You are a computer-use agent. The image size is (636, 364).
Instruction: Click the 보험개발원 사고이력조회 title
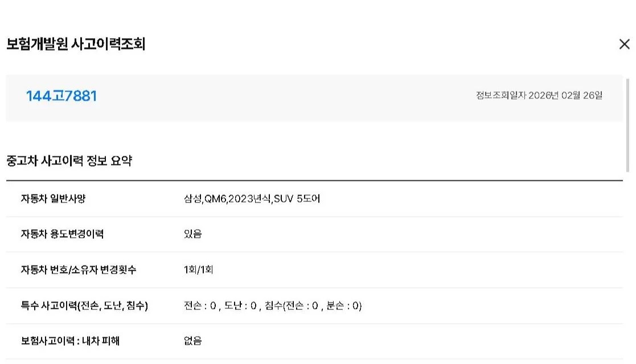pyautogui.click(x=76, y=44)
